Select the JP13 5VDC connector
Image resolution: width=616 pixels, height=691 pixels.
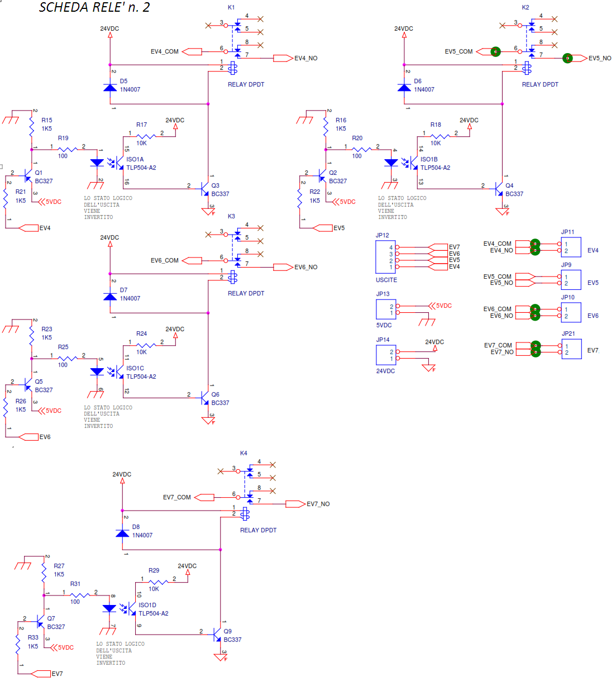pyautogui.click(x=385, y=309)
